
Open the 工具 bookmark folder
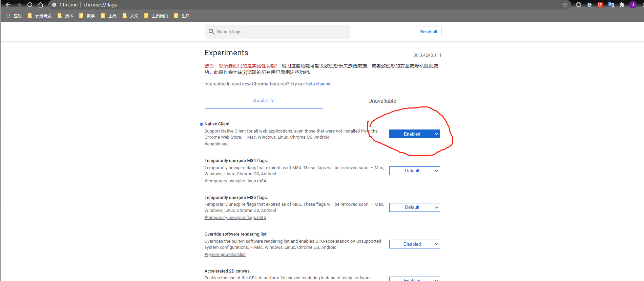tap(109, 16)
